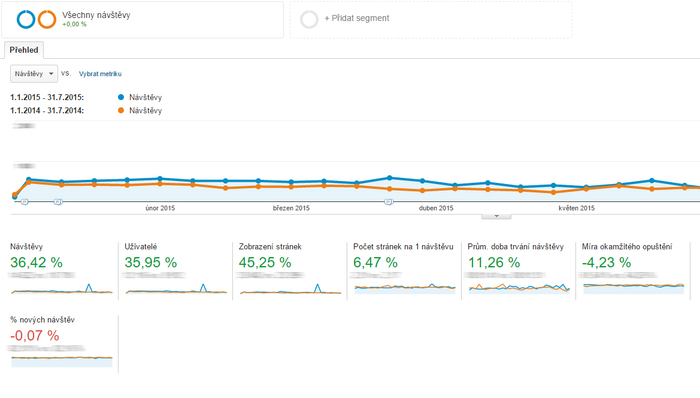Screen dimensions: 700x398
Task: Click the date range text 1.1.2015 - 31.7.2015
Action: pos(47,97)
